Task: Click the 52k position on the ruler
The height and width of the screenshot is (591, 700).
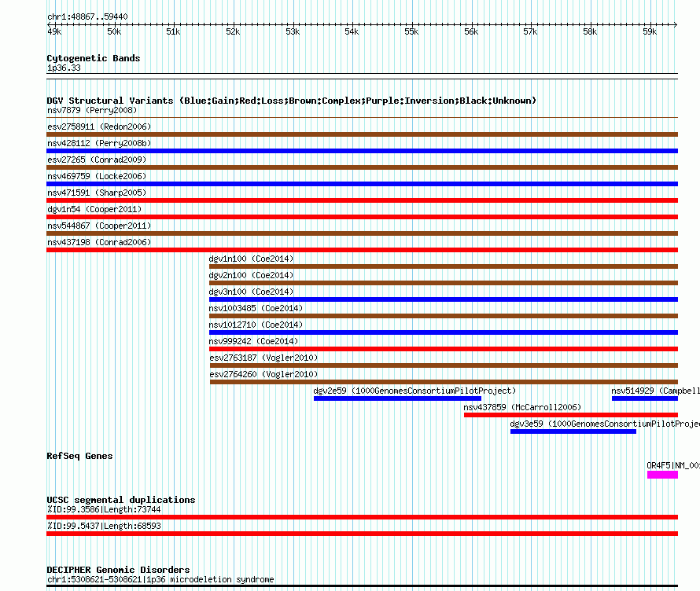Action: pos(233,31)
